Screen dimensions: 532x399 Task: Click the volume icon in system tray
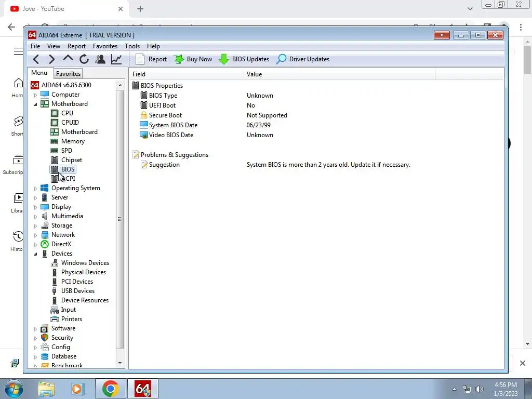pos(480,389)
